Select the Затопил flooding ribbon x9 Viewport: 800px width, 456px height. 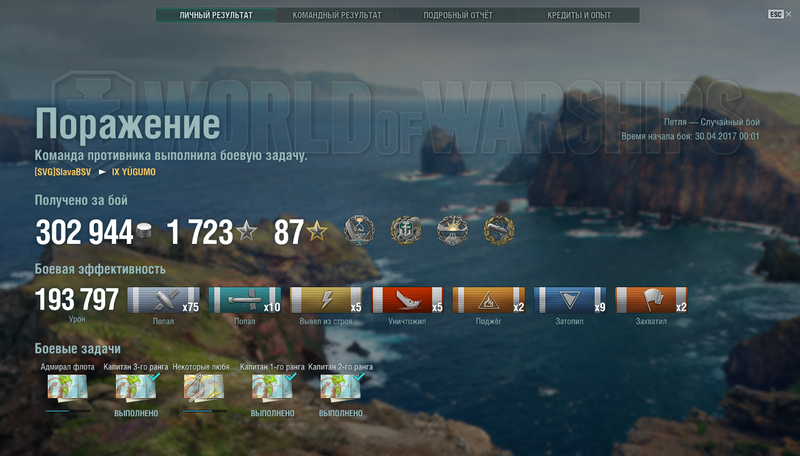coord(570,299)
